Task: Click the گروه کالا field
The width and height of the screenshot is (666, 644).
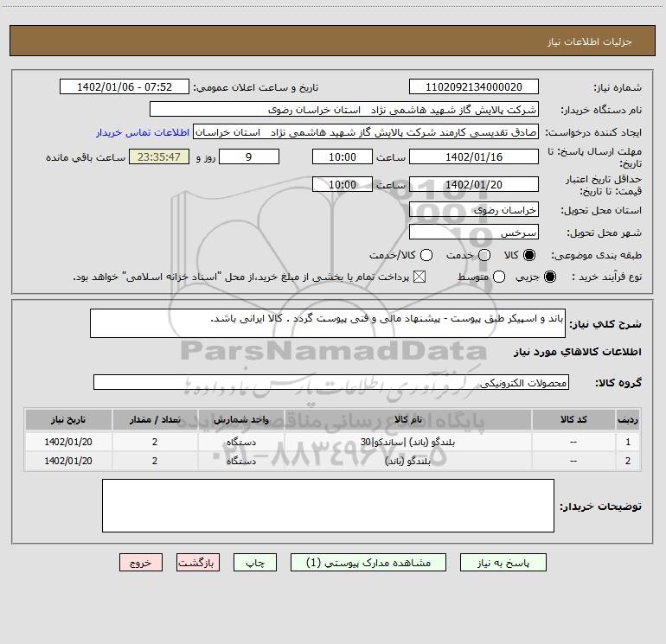Action: pos(331,382)
